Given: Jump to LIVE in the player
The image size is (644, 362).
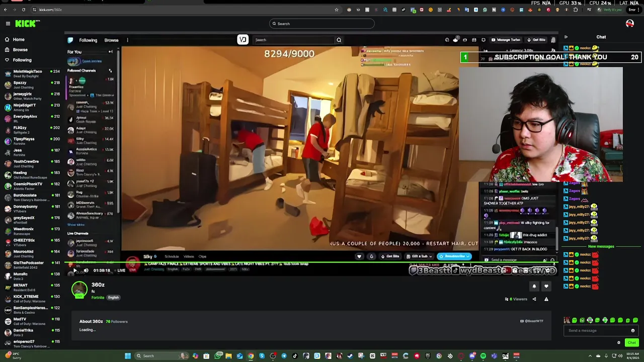Looking at the screenshot, I should [x=121, y=270].
